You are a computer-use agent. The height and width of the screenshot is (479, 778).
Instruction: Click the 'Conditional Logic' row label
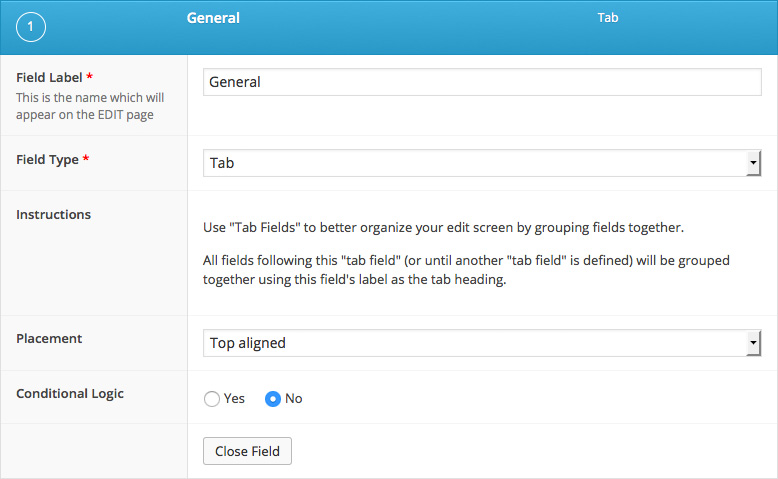click(70, 393)
